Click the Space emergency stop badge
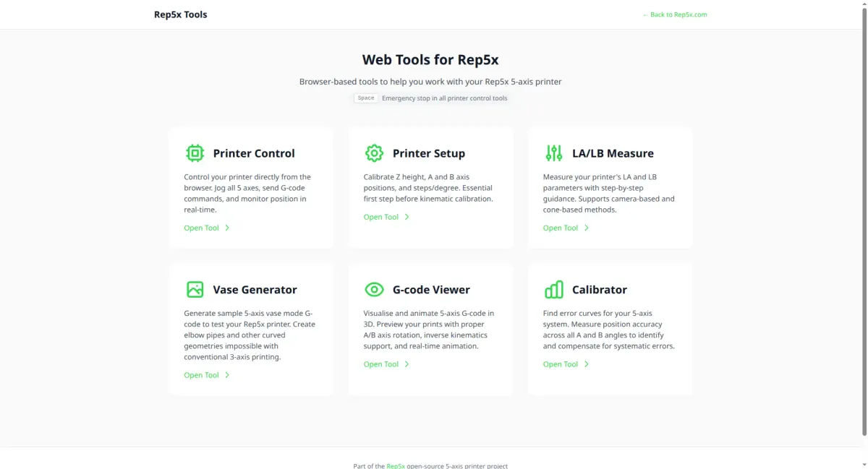The height and width of the screenshot is (469, 868). pos(365,98)
